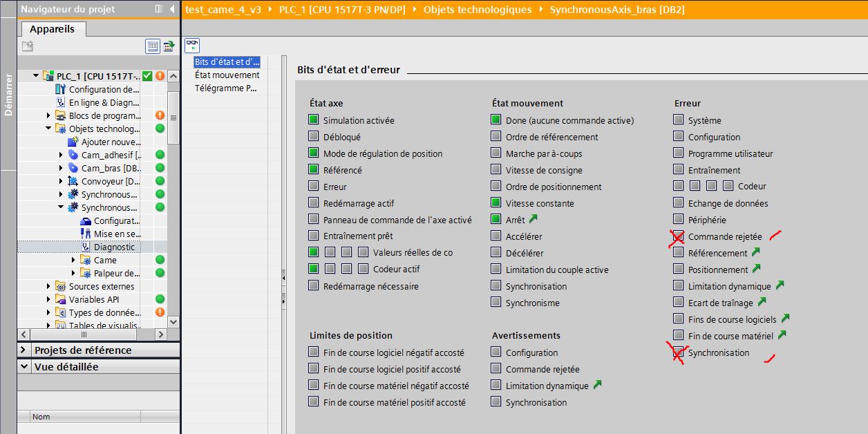The height and width of the screenshot is (434, 868).
Task: Toggle the monitor all glasses icon
Action: click(x=192, y=46)
